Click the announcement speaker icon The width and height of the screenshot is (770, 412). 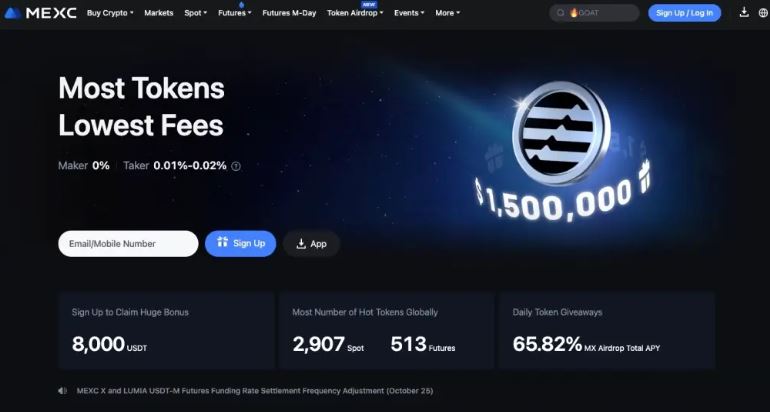(62, 391)
